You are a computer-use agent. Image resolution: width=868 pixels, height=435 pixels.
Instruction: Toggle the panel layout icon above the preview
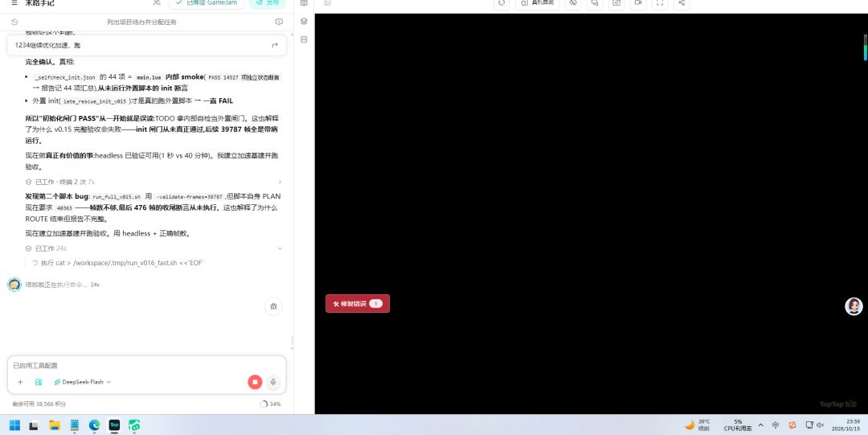pos(327,2)
